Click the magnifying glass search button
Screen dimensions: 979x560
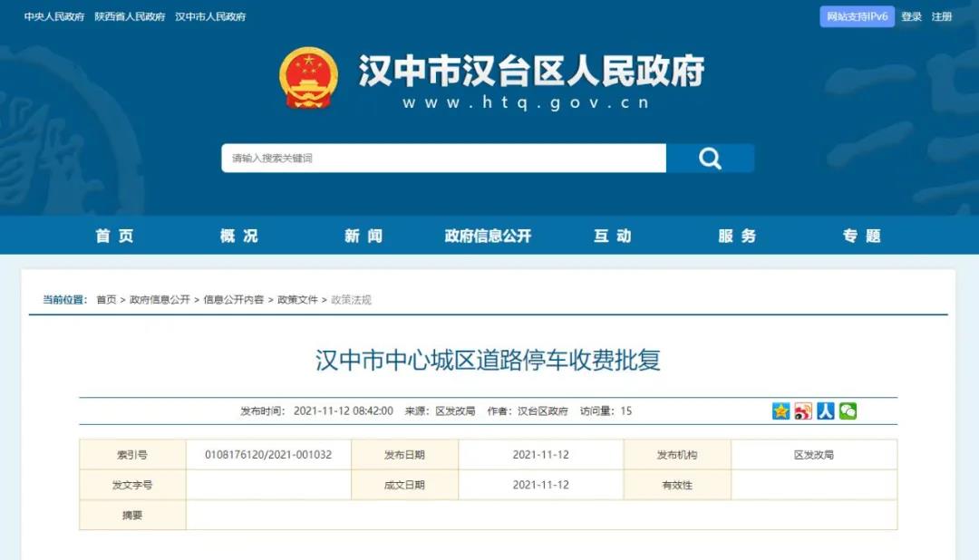pos(710,158)
